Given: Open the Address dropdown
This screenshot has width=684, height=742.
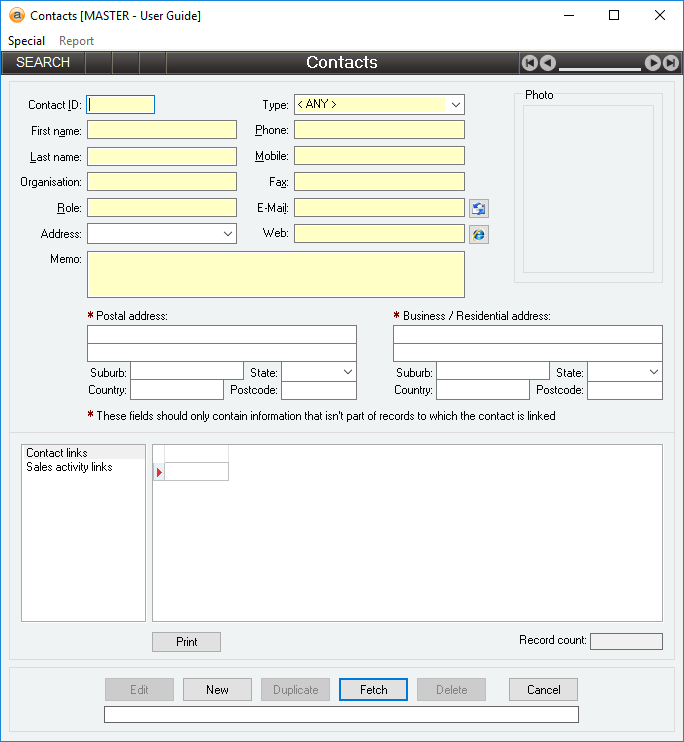Looking at the screenshot, I should [227, 234].
